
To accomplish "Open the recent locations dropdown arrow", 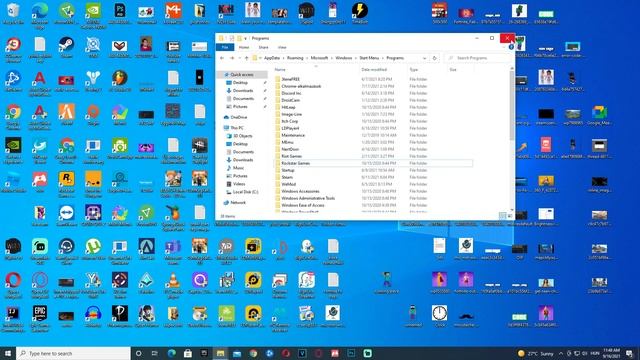I will tap(240, 58).
